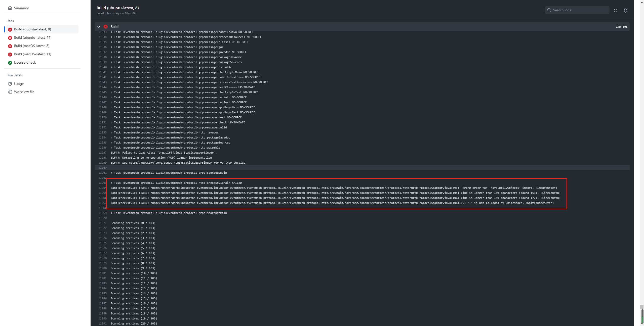Select the Build (ubuntu-latest, 11) job

click(33, 37)
